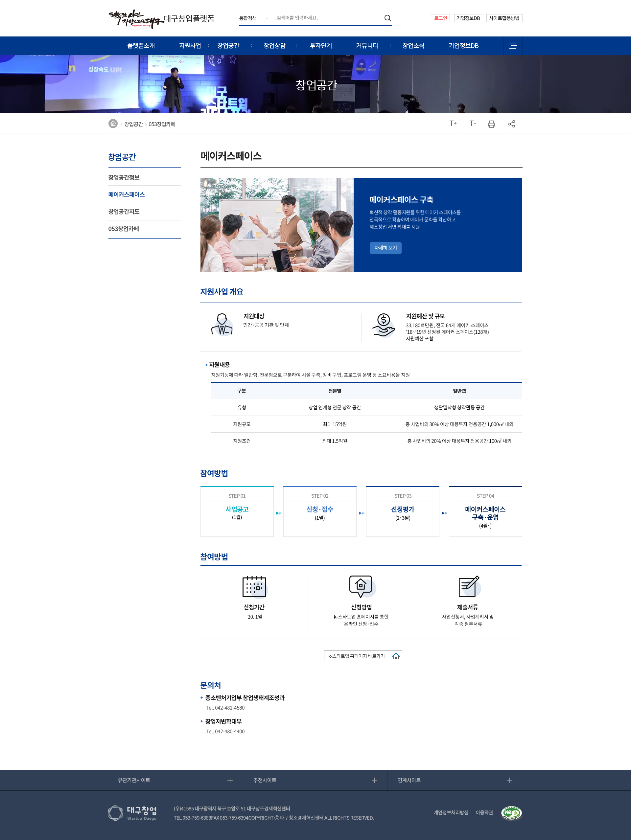The width and height of the screenshot is (631, 840).
Task: Click the search magnifier icon
Action: pos(387,18)
